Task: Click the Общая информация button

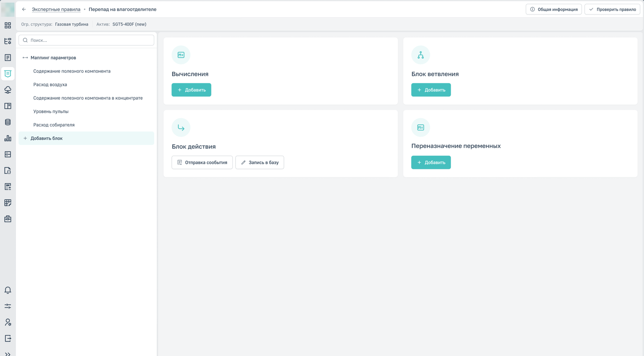Action: pos(553,9)
